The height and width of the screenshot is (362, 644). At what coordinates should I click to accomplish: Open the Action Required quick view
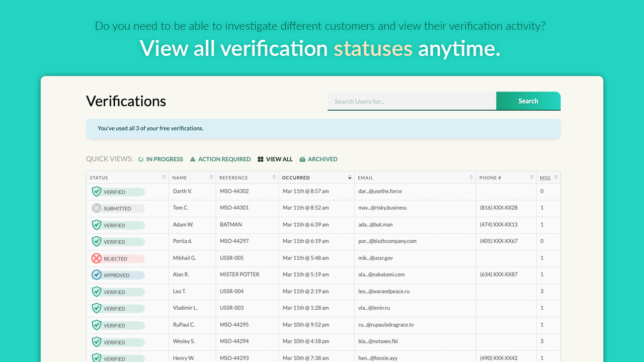pos(220,159)
